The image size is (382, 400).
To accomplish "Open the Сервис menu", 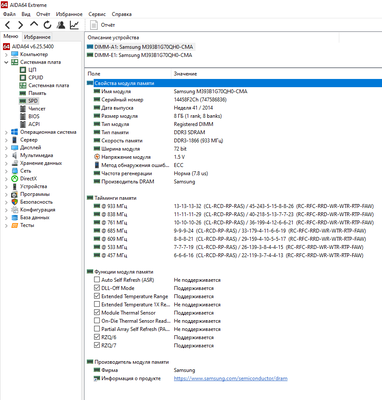I will (97, 14).
